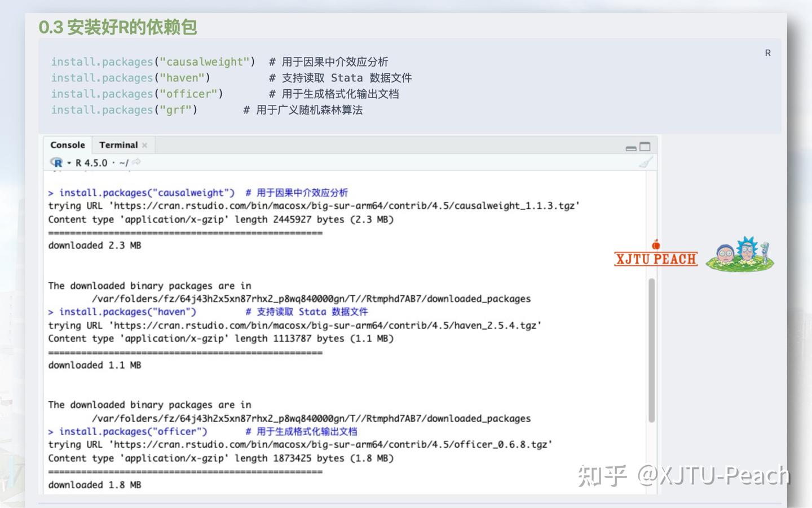Click the R language badge on the code block
This screenshot has width=812, height=508.
(767, 53)
